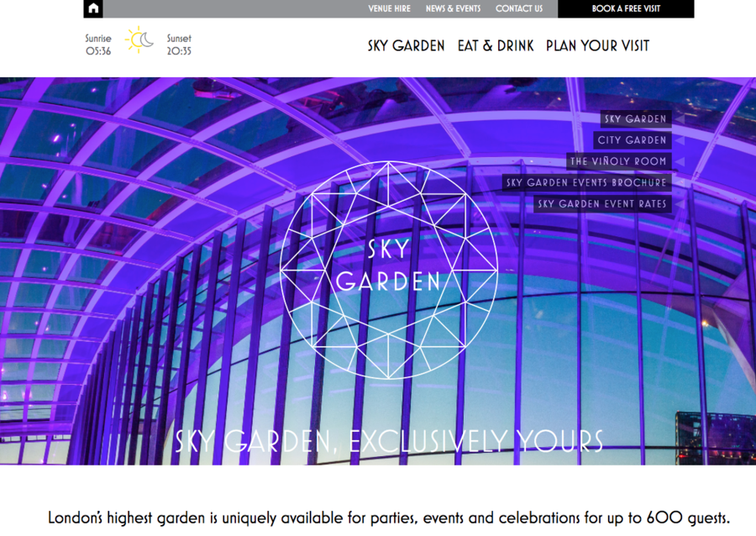Image resolution: width=756 pixels, height=536 pixels.
Task: Open the Eat & Drink menu
Action: [x=496, y=46]
